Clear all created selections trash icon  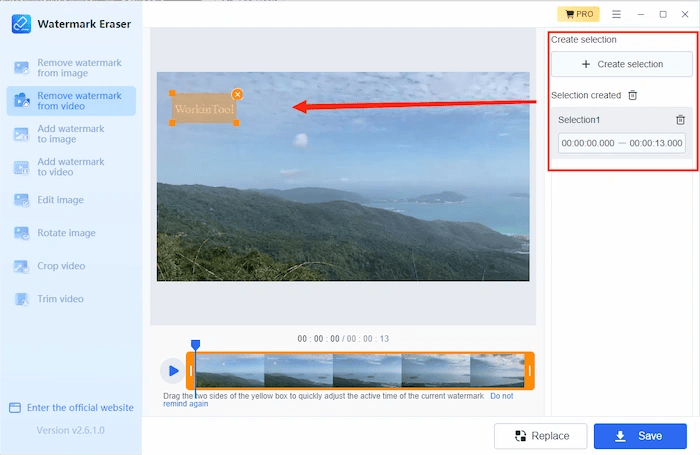pyautogui.click(x=633, y=95)
